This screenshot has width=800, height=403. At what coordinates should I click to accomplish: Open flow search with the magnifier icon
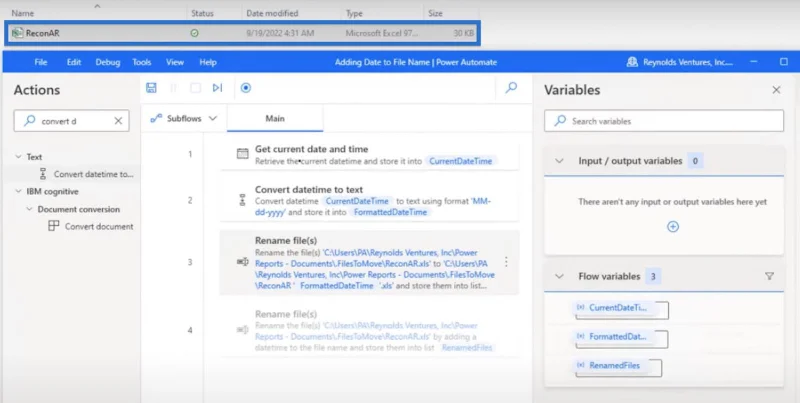511,88
